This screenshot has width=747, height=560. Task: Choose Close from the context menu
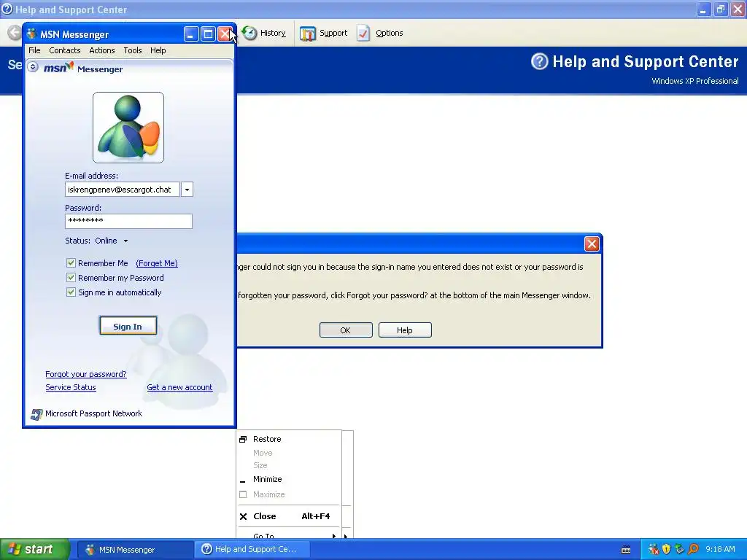[289, 516]
